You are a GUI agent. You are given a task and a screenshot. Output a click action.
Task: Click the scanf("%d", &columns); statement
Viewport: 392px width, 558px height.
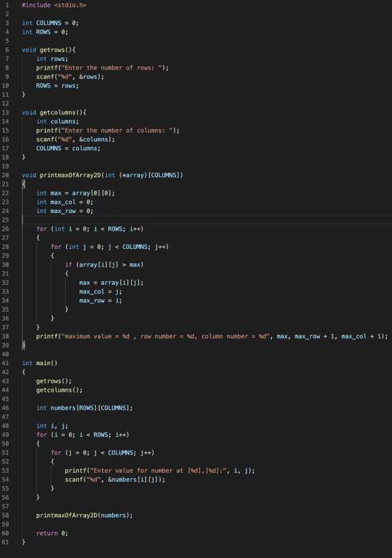tap(76, 139)
